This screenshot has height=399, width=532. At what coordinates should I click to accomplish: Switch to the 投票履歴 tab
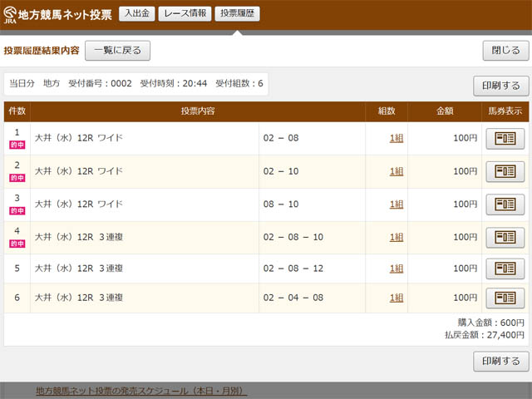(x=236, y=13)
